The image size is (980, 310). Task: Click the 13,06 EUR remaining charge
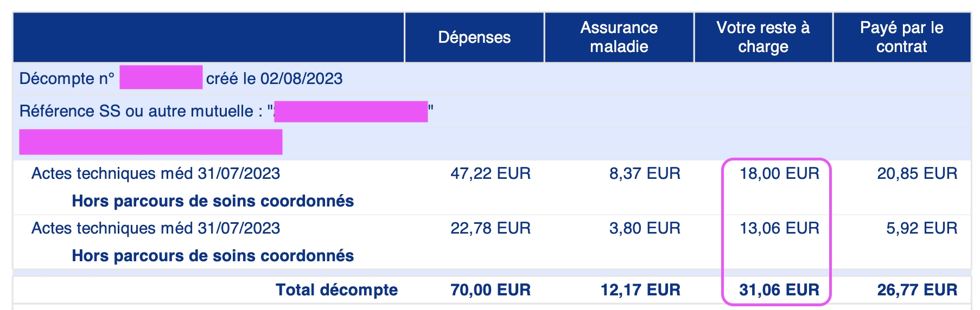[x=779, y=228]
